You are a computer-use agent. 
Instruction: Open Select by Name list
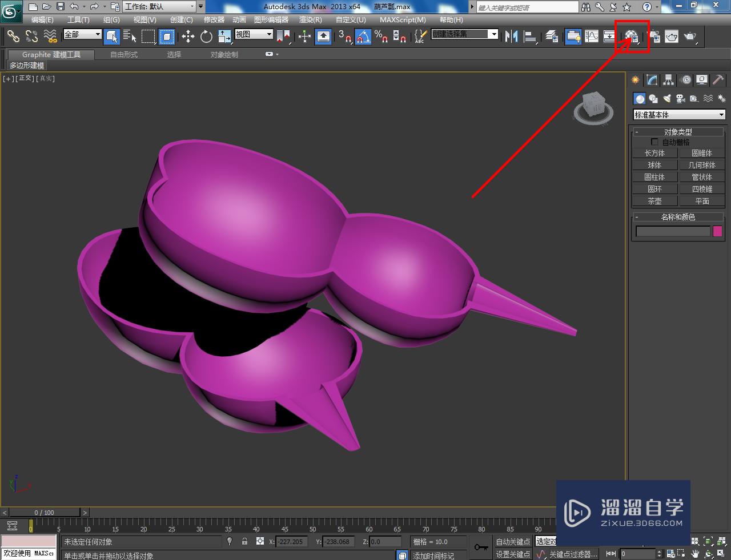[130, 37]
